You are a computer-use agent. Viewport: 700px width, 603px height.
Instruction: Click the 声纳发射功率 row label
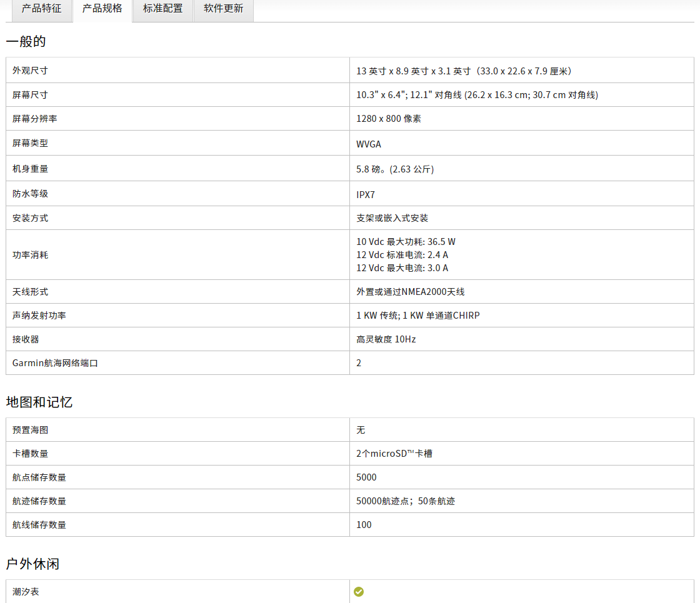(39, 316)
